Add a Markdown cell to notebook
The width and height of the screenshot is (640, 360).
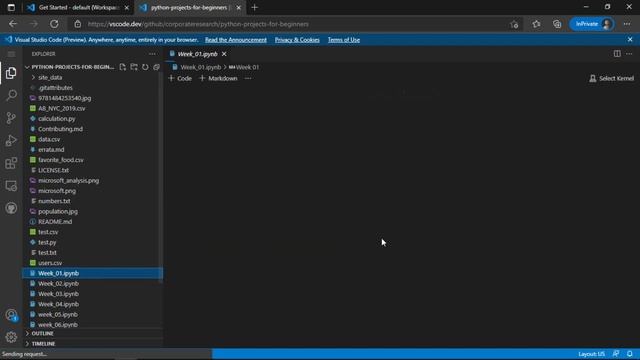(x=218, y=78)
